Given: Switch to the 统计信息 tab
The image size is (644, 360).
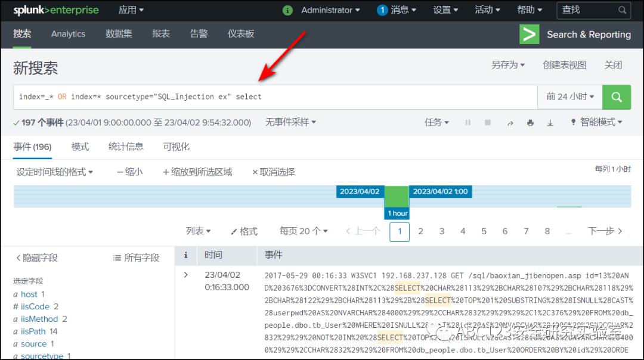Looking at the screenshot, I should (126, 147).
